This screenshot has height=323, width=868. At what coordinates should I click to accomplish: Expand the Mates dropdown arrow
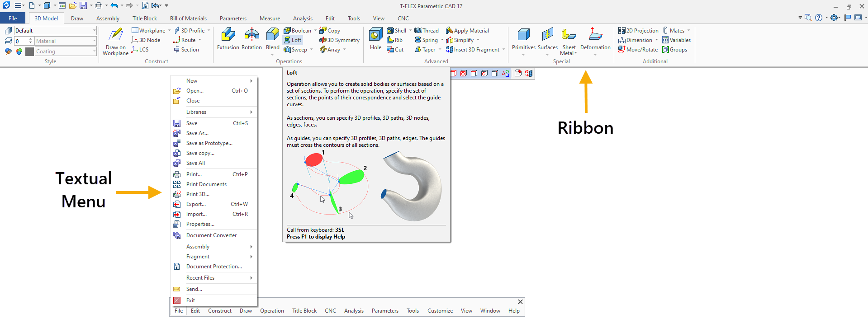point(688,31)
